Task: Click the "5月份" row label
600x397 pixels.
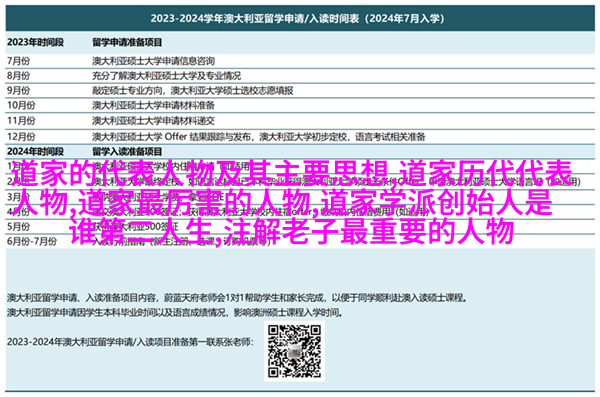Action: click(x=18, y=226)
